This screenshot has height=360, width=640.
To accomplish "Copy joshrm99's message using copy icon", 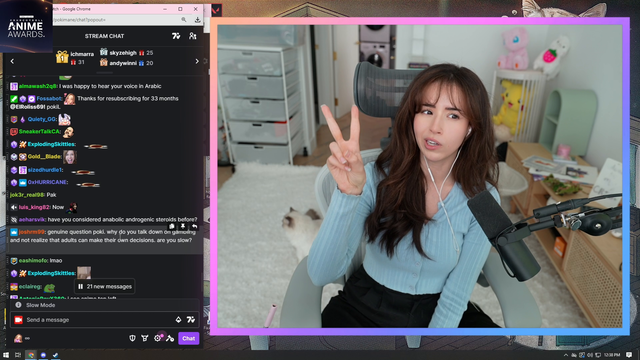I will pos(172,226).
